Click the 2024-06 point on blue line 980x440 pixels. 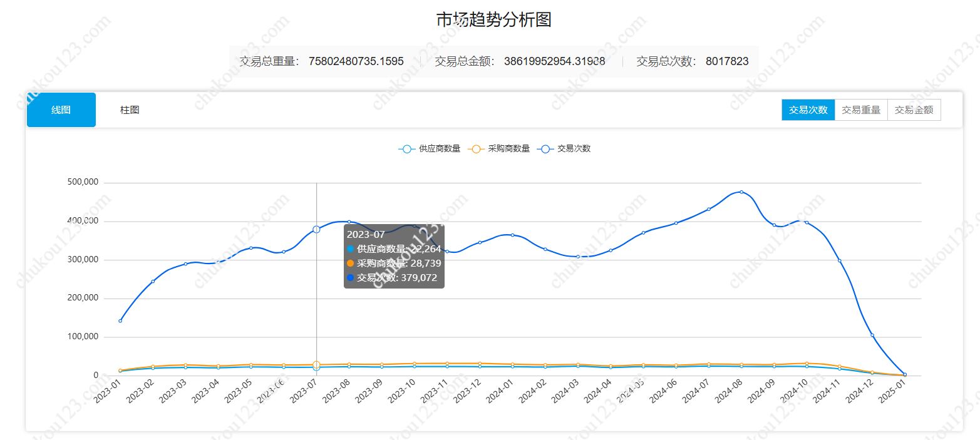(676, 223)
